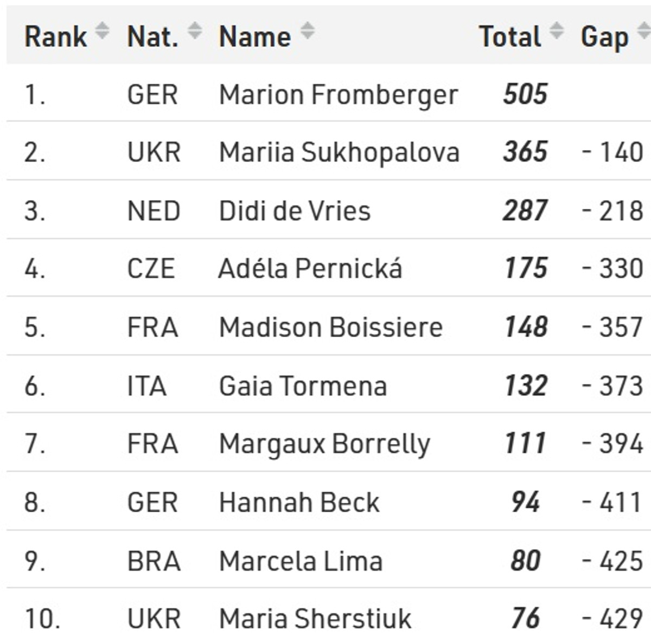
Task: Click the sort arrows beside Total
Action: coord(556,31)
